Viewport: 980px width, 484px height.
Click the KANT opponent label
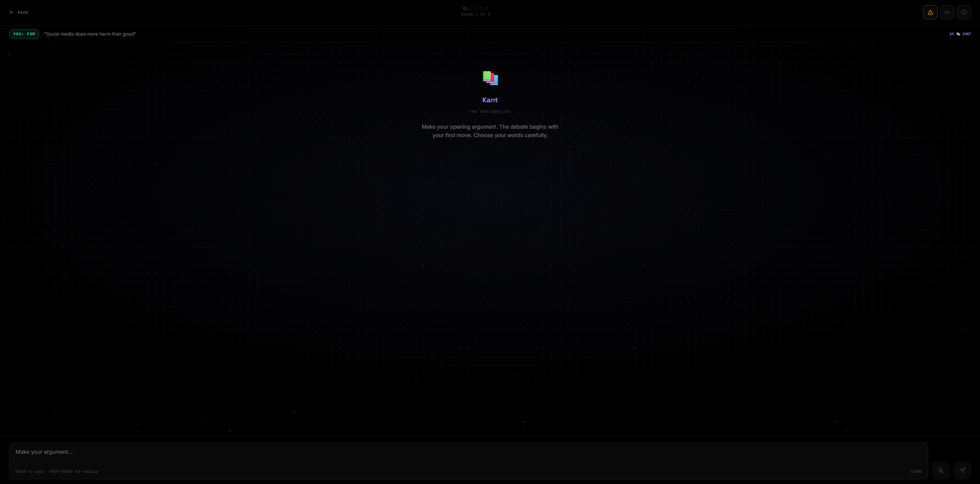[x=967, y=34]
